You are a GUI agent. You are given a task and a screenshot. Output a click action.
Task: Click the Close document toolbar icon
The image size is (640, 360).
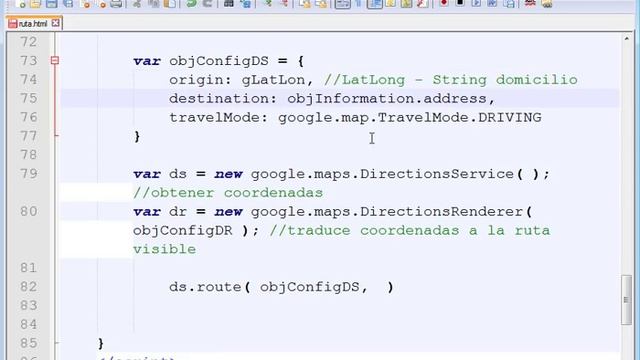85,4
